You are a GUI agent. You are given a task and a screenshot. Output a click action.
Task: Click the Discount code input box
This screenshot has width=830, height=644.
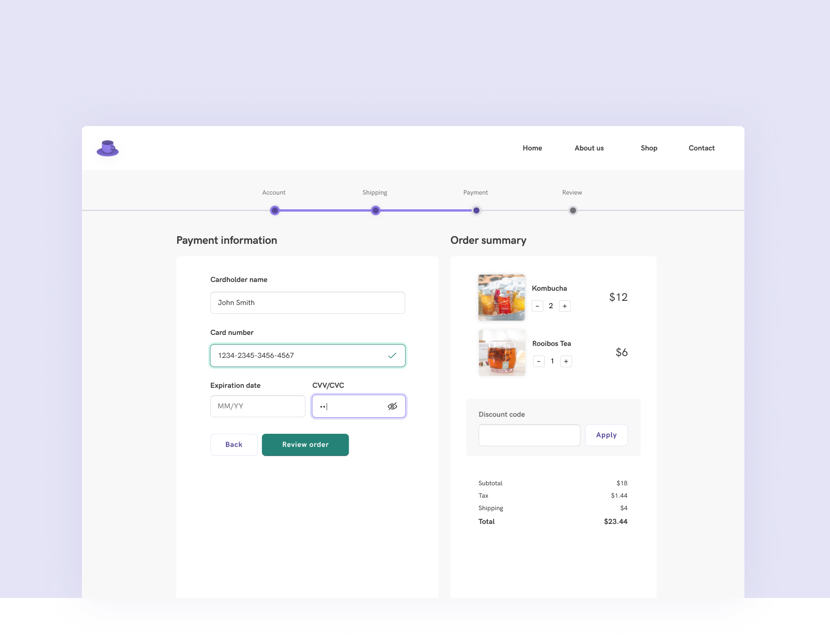click(x=530, y=435)
